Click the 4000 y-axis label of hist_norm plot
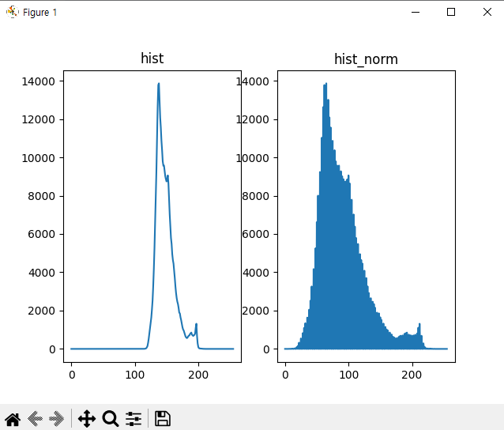 255,273
